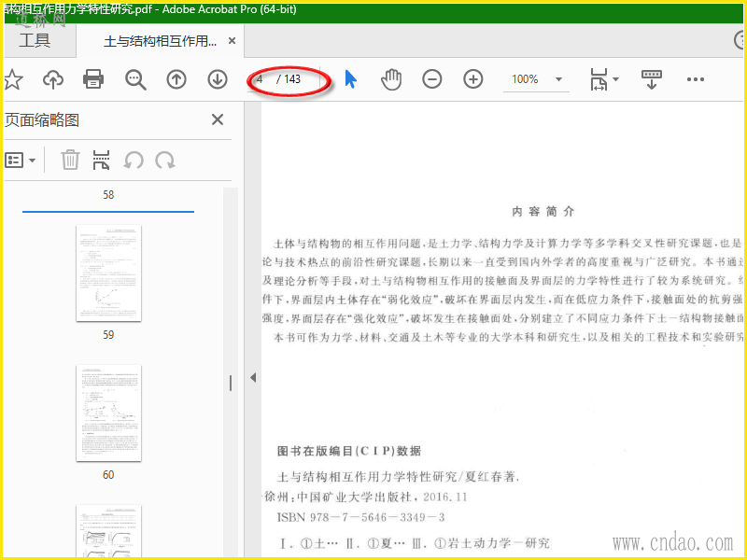The height and width of the screenshot is (560, 747).
Task: Click the 图书在版编目(CIP)数据 heading
Action: pos(349,451)
